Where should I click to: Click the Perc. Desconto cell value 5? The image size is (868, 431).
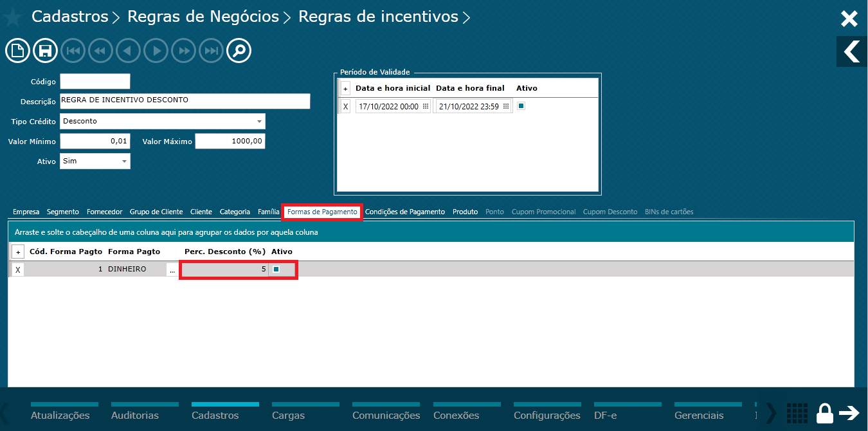(224, 270)
